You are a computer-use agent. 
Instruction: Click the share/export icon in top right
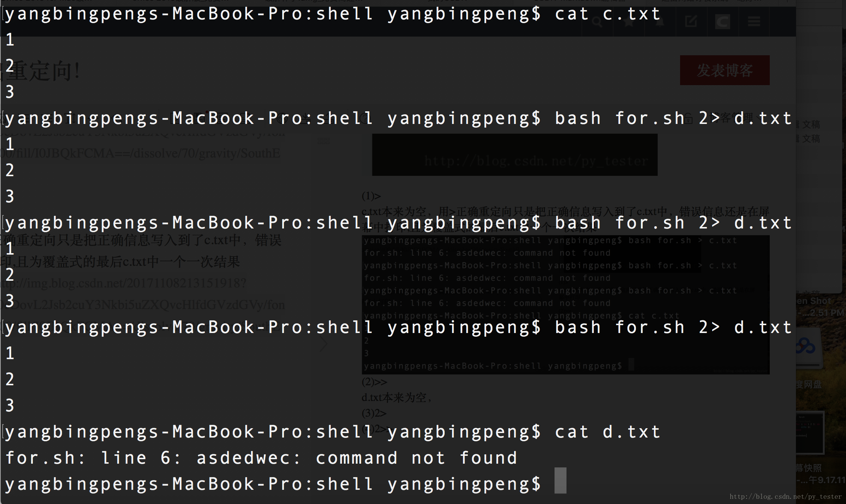coord(691,21)
